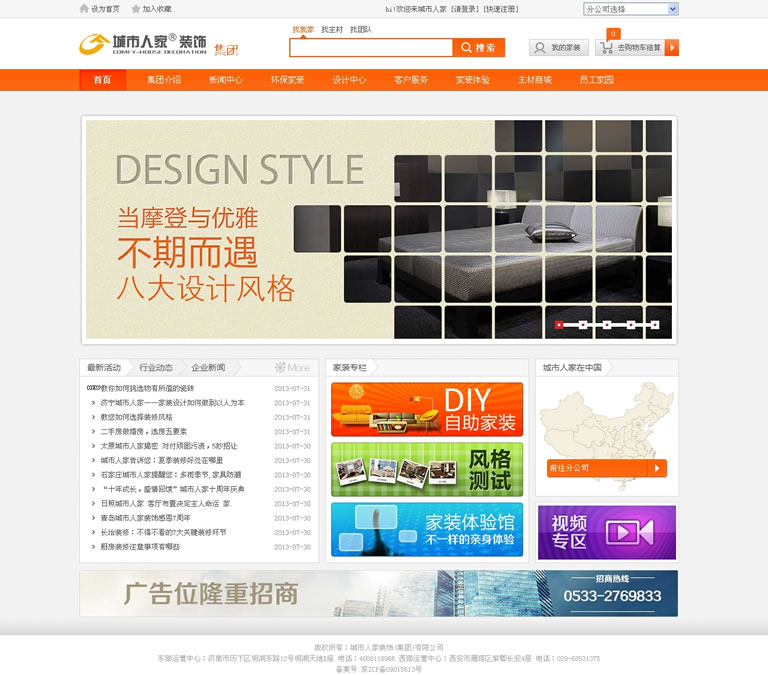Open 设计中心 in the navigation bar

[349, 80]
